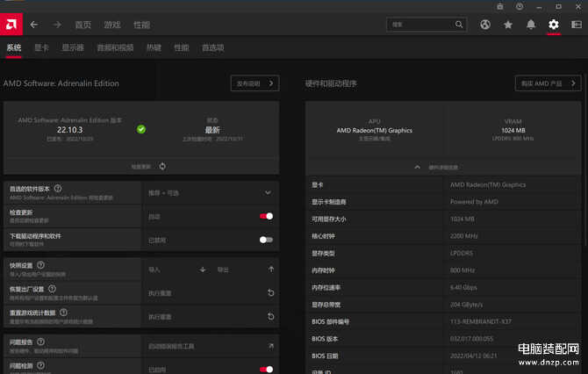Click 导出 in the 快照设置 row
This screenshot has width=588, height=374.
click(223, 270)
